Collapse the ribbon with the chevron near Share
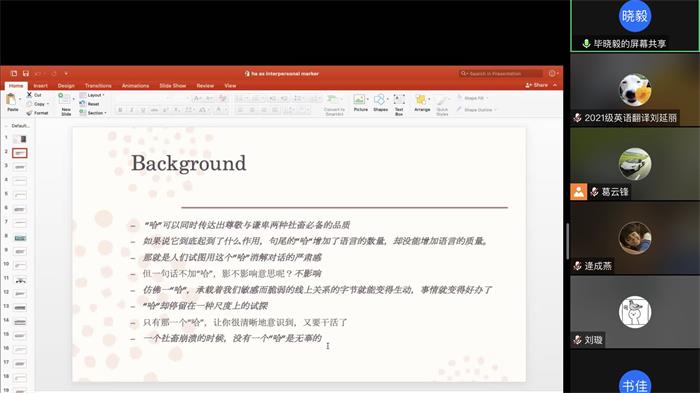 [555, 85]
